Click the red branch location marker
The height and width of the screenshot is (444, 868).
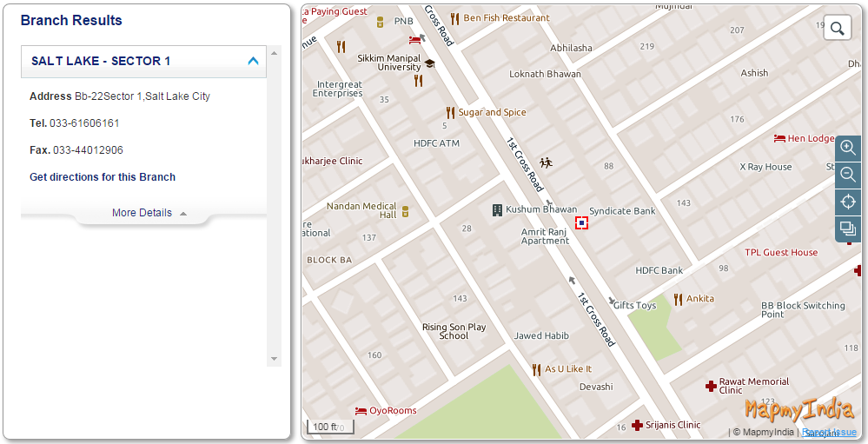(581, 222)
